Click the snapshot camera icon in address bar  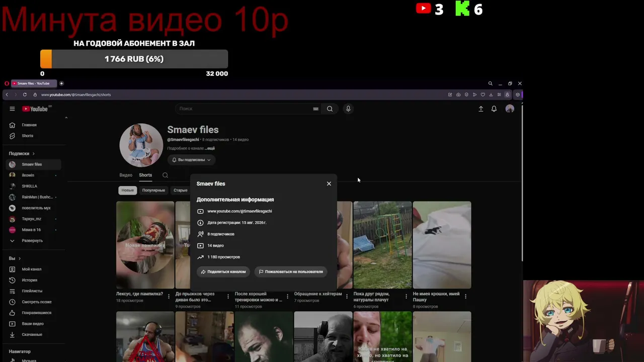[x=458, y=95]
